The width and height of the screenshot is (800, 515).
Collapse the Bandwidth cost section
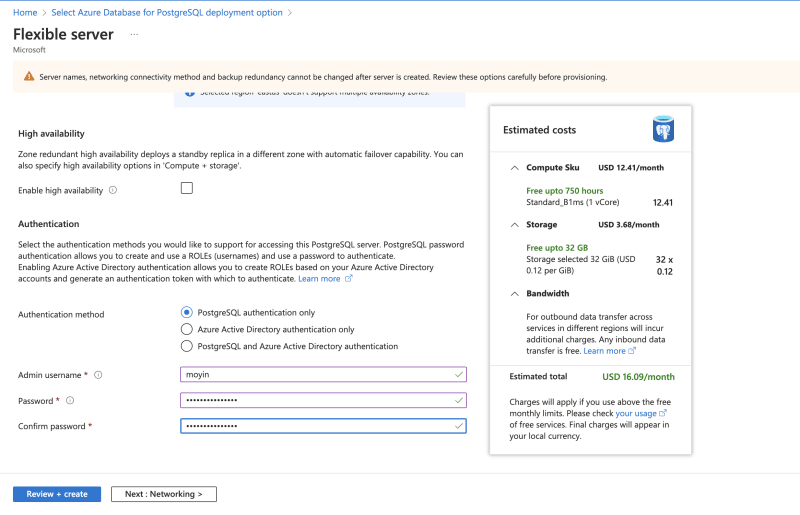pyautogui.click(x=515, y=293)
